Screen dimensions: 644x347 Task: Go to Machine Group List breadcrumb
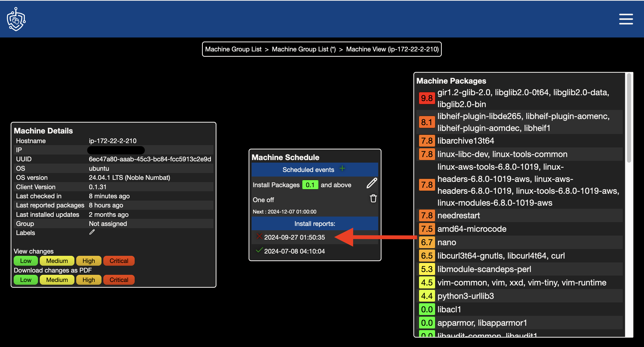pos(233,49)
